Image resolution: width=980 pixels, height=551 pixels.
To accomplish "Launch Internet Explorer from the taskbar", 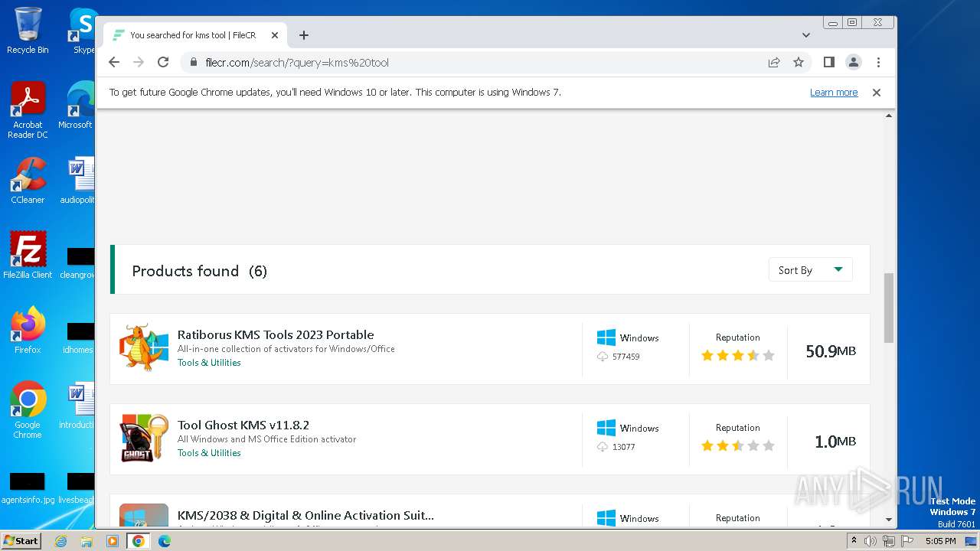I will 60,541.
